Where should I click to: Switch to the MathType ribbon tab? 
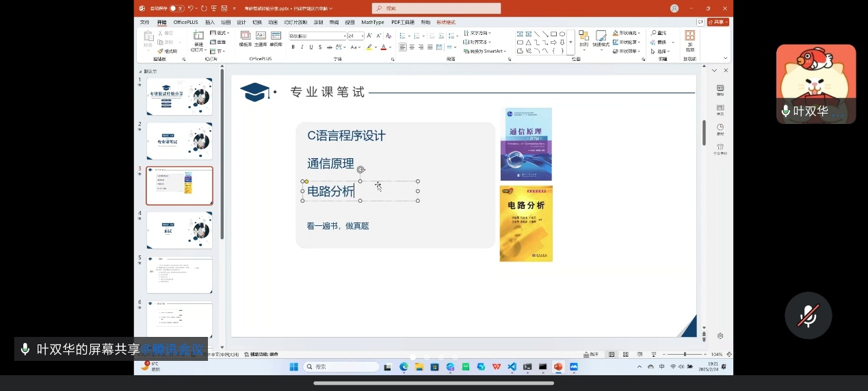tap(373, 22)
